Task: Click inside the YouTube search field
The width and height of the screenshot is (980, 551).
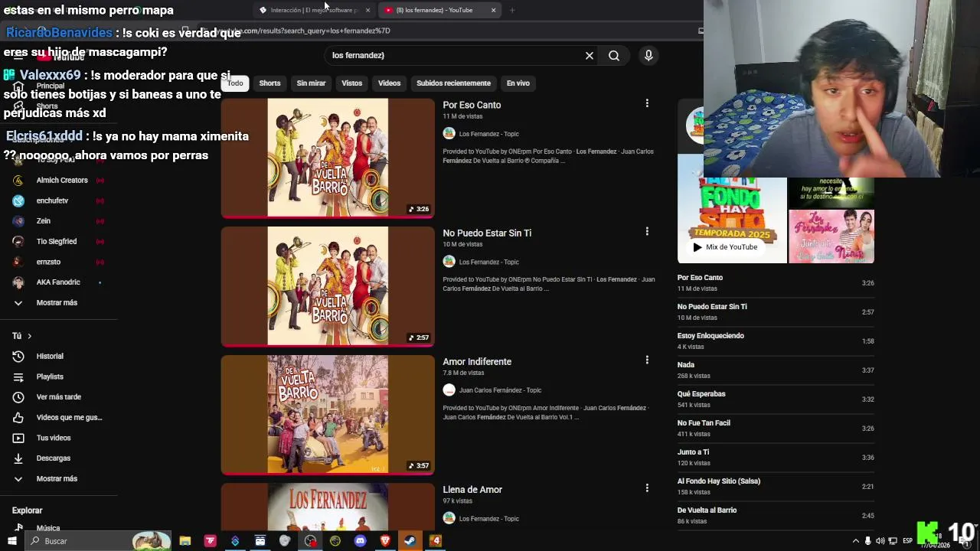Action: (x=456, y=55)
